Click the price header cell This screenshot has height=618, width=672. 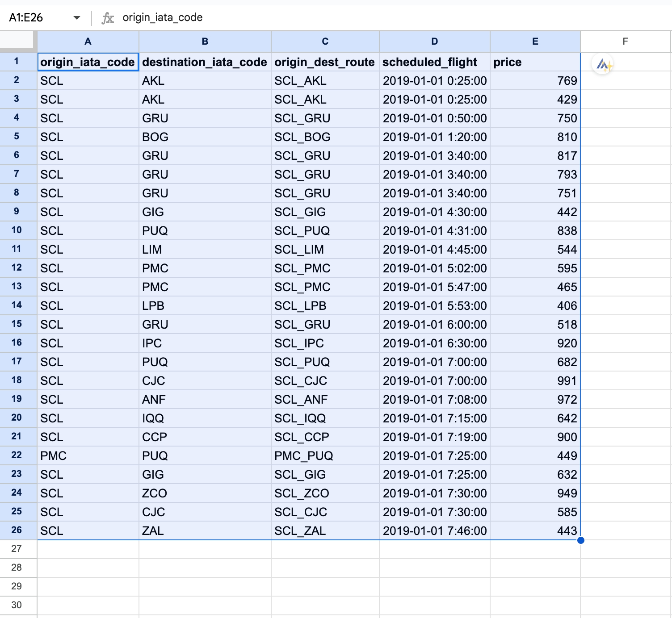535,62
